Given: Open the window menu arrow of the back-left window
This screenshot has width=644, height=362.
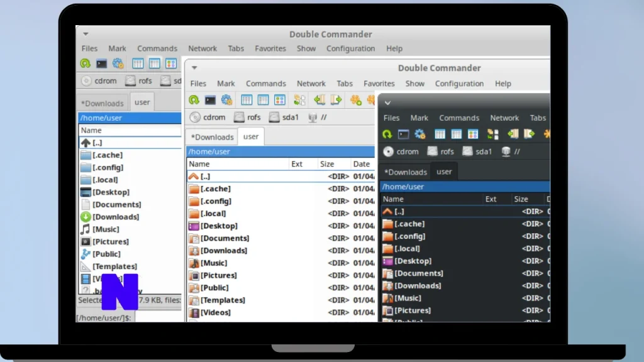Looking at the screenshot, I should click(x=86, y=34).
